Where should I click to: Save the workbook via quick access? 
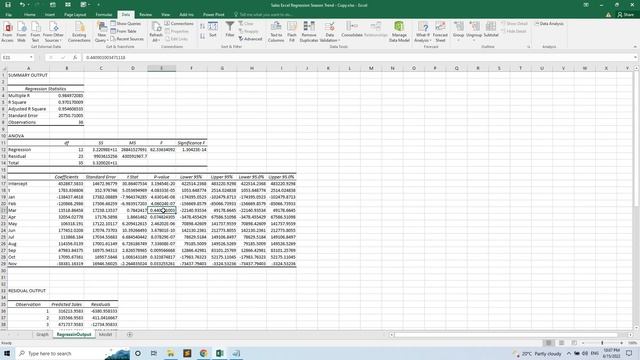(8, 5)
